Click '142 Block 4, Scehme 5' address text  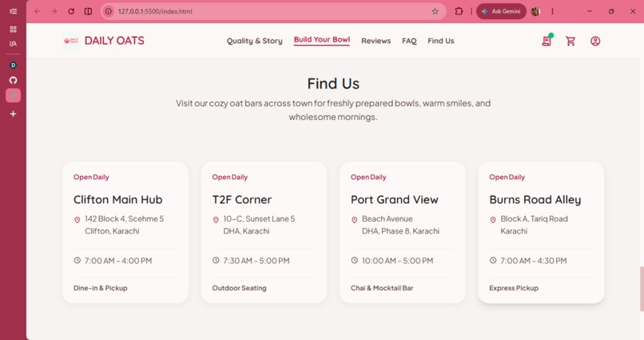tap(124, 218)
